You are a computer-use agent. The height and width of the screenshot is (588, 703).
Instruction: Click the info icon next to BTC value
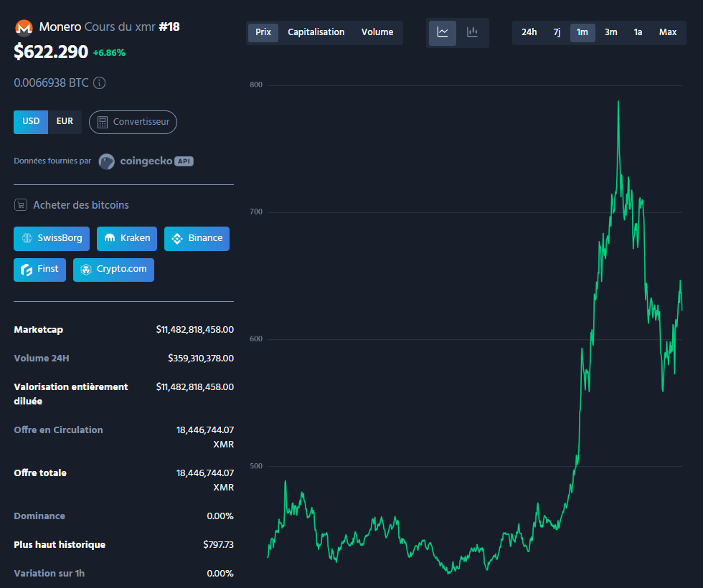click(100, 82)
